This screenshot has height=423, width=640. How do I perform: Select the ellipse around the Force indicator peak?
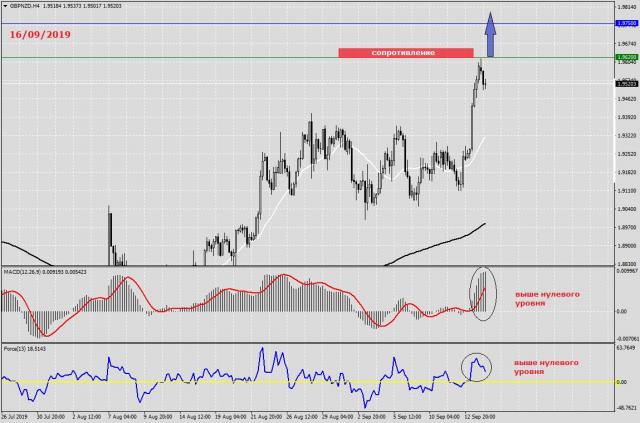click(476, 366)
